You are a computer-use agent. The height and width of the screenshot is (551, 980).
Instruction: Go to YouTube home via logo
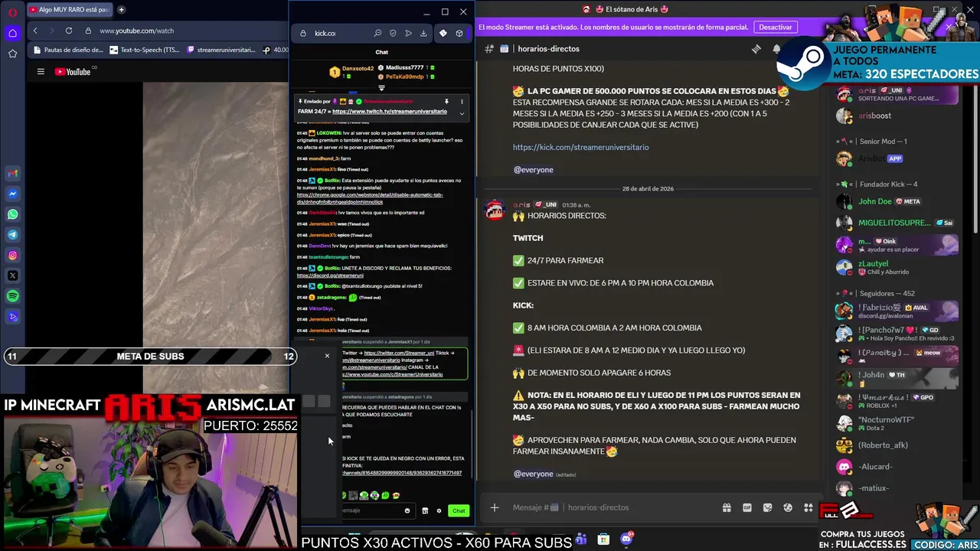(73, 72)
